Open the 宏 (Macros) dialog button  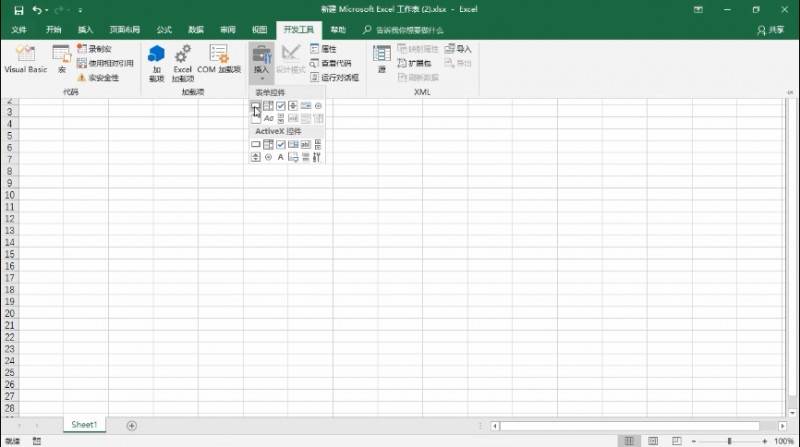pos(62,59)
